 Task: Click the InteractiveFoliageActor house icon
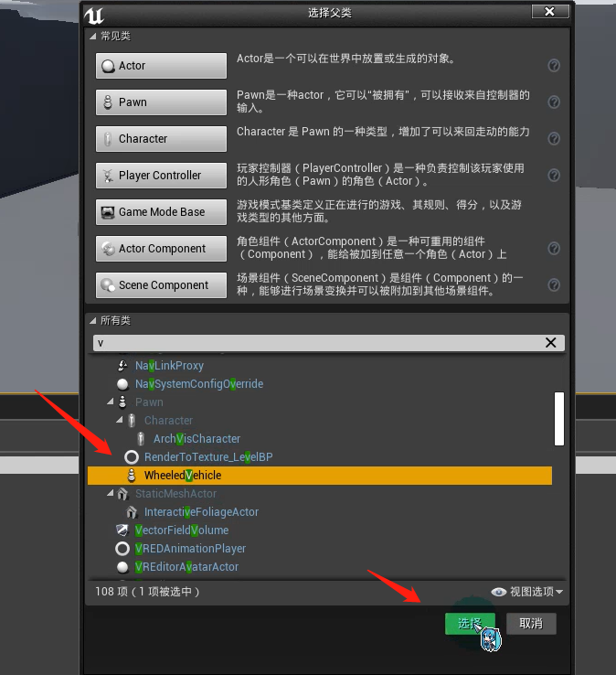(132, 512)
